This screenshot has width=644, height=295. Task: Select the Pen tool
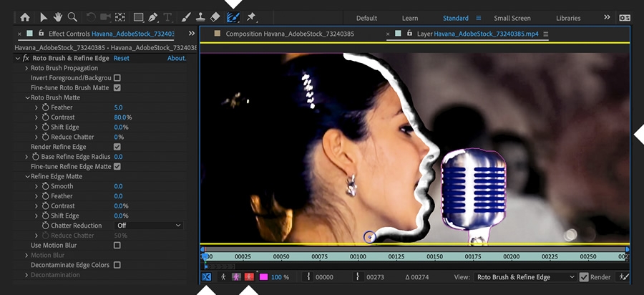click(x=153, y=17)
